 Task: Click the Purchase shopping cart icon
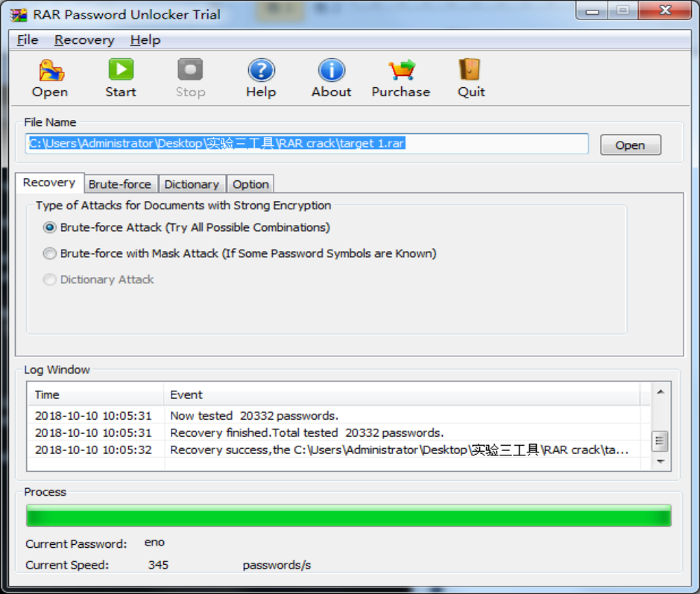[x=402, y=70]
